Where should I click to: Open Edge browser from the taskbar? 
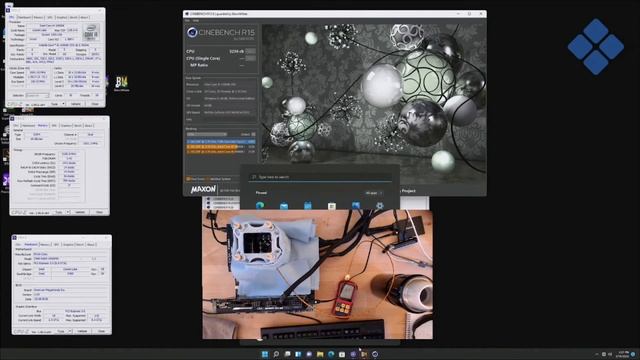tap(331, 354)
